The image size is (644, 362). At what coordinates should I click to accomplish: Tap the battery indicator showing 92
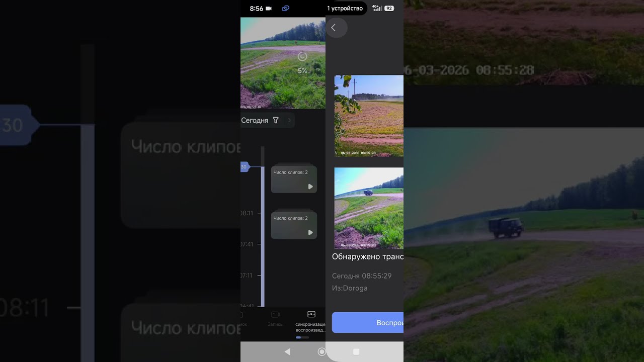[389, 9]
